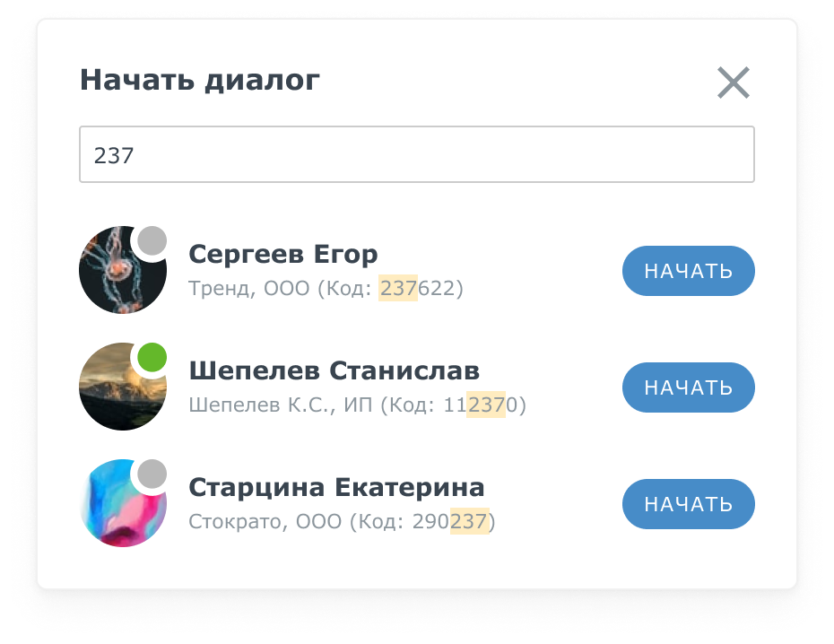Open Сергеев Егор's jellyfish avatar
Image resolution: width=834 pixels, height=644 pixels.
pos(122,270)
